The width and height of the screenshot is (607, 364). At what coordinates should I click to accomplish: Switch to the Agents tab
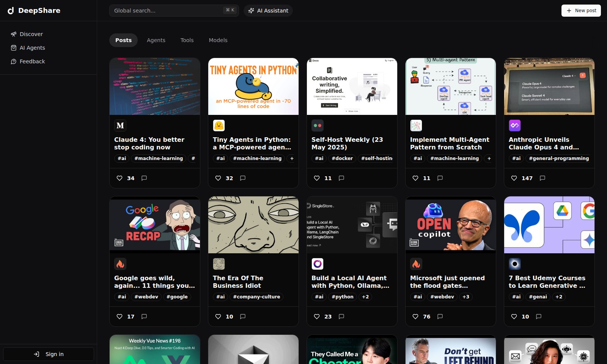coord(156,40)
